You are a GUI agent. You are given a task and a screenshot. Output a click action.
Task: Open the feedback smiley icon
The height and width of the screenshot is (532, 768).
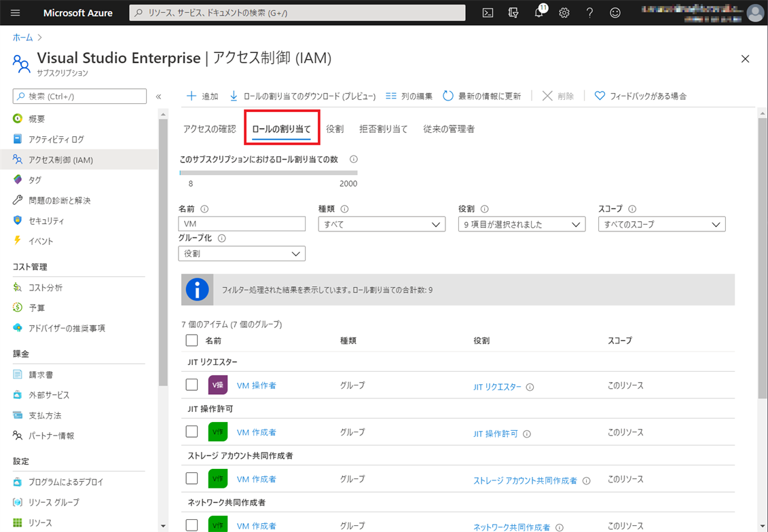click(x=615, y=13)
